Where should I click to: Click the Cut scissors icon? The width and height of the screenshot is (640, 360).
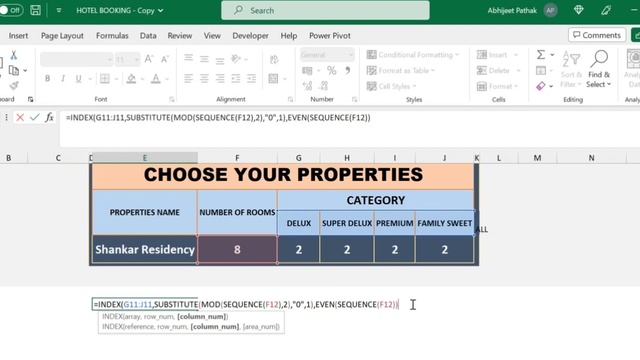tap(13, 55)
